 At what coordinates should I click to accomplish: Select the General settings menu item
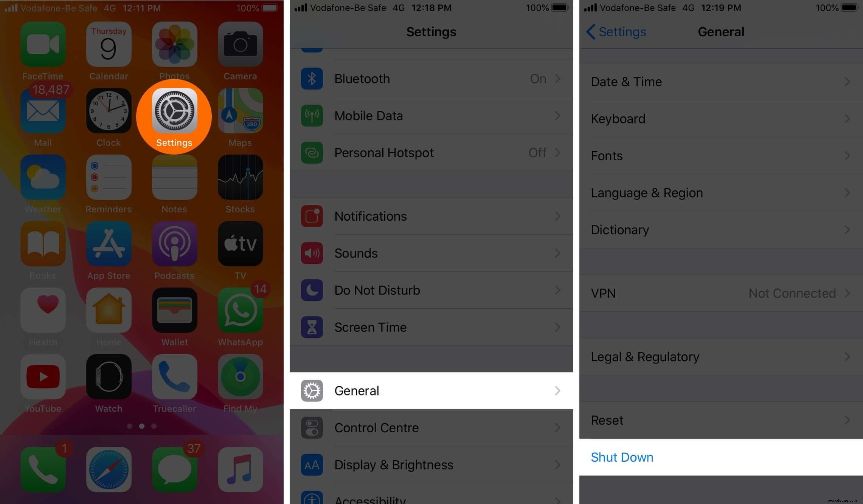[x=431, y=391]
